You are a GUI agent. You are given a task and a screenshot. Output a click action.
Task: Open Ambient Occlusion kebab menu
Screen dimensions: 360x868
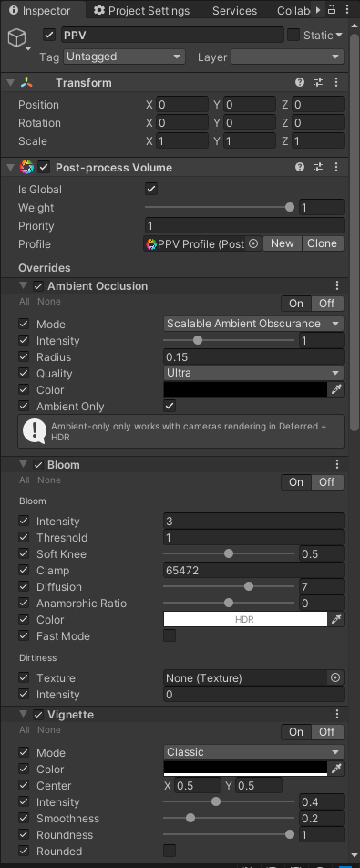tap(337, 285)
